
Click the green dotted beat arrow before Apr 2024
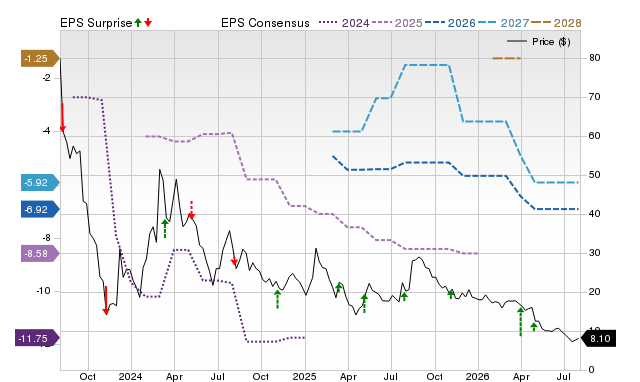165,229
